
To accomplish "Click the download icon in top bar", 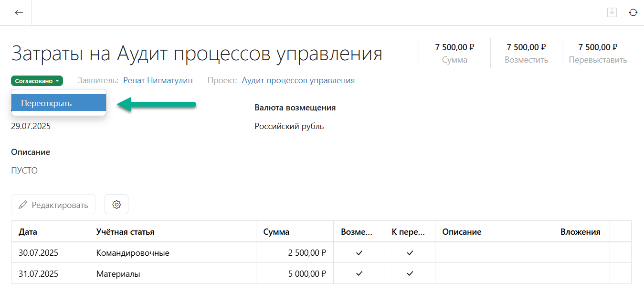I will coord(612,12).
